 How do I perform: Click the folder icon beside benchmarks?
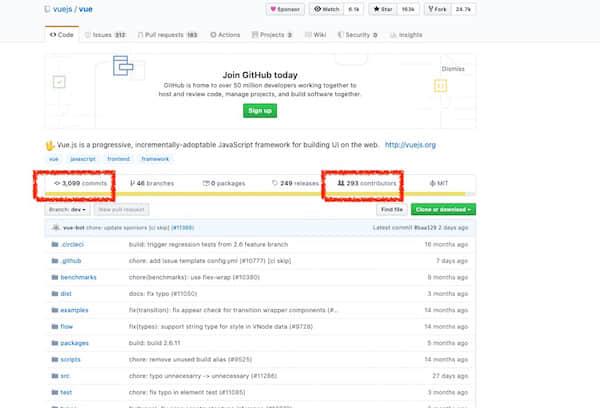(53, 275)
